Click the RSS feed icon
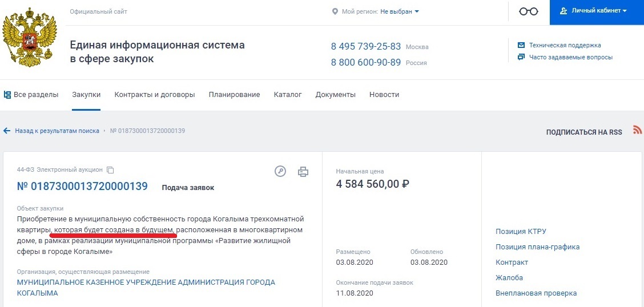Viewport: 644px width, 307px height. [637, 130]
